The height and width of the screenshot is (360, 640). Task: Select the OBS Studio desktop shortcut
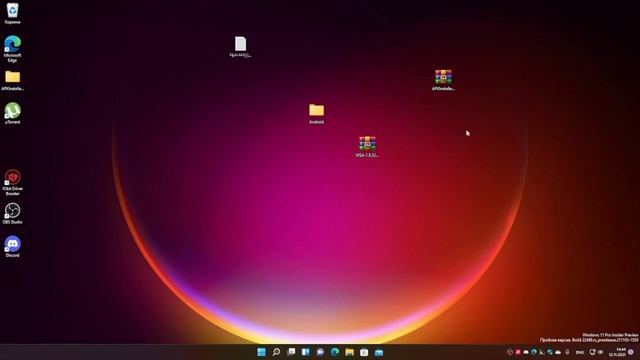tap(12, 213)
